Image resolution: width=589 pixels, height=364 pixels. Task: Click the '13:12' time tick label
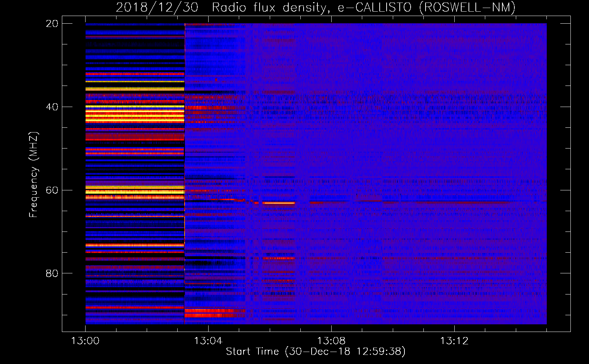pyautogui.click(x=454, y=341)
